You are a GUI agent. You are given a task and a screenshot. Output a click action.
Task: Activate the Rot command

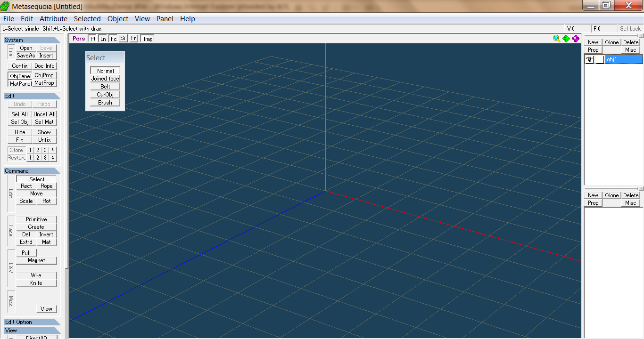point(47,201)
